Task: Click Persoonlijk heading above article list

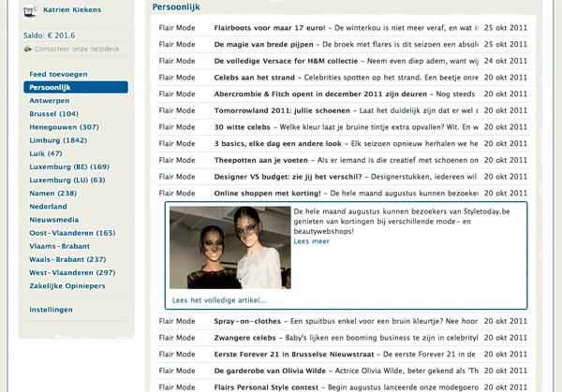Action: tap(176, 7)
